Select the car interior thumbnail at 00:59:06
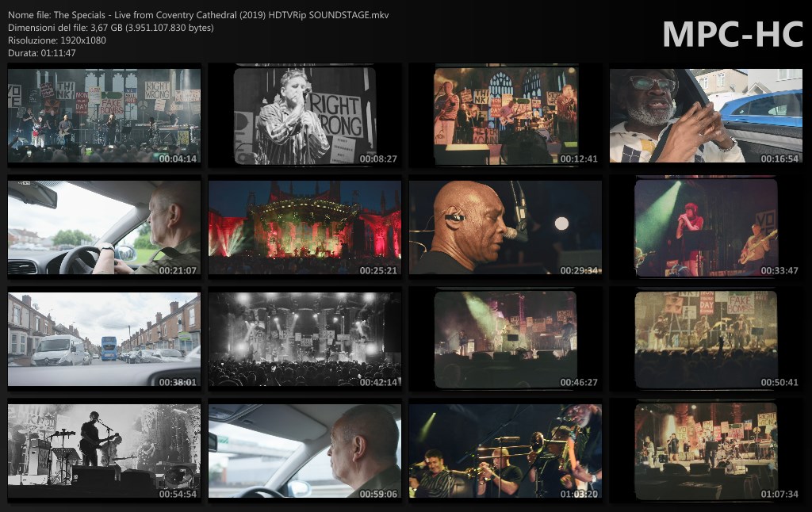 pyautogui.click(x=304, y=452)
